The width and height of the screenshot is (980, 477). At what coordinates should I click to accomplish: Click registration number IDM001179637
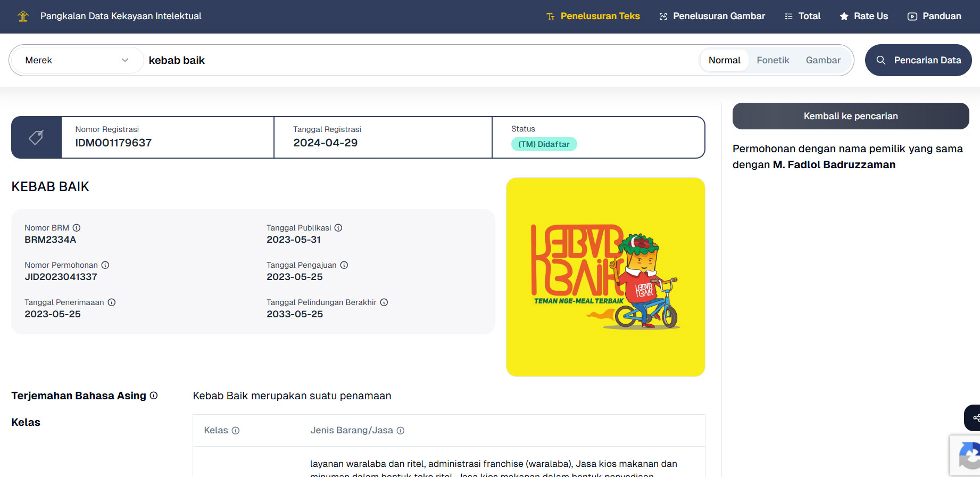click(x=113, y=143)
